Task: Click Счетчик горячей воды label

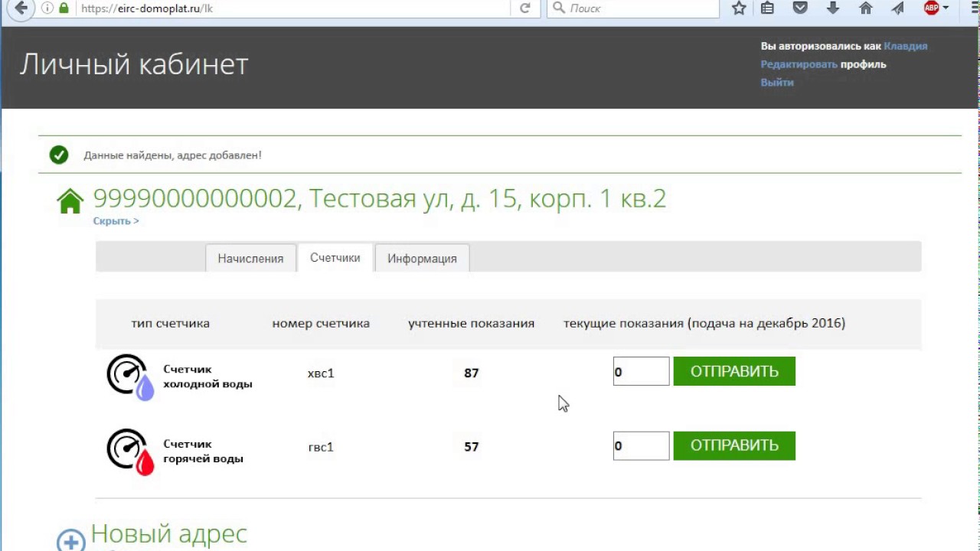Action: (203, 451)
